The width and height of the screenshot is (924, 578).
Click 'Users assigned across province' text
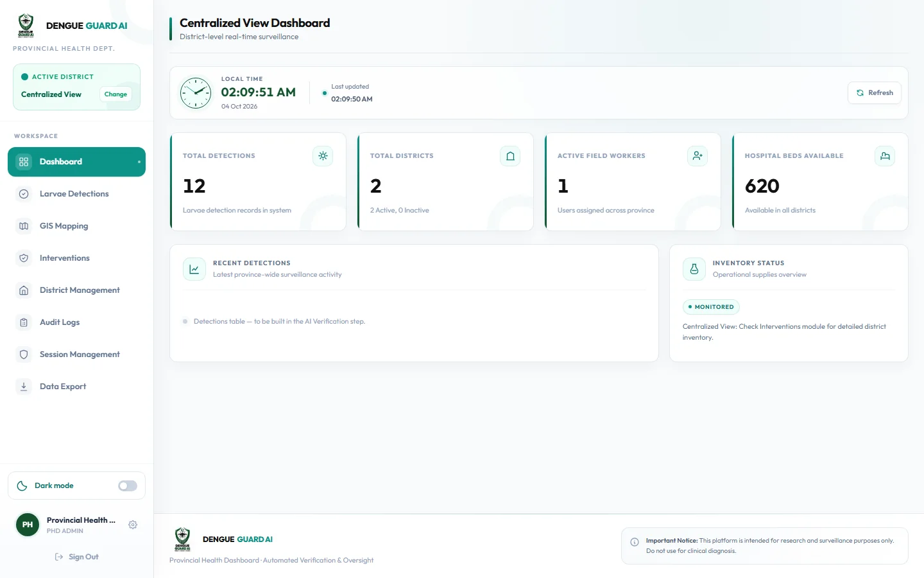(606, 211)
